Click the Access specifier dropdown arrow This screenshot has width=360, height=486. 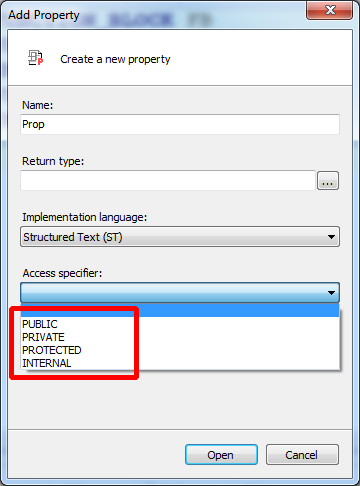coord(331,293)
